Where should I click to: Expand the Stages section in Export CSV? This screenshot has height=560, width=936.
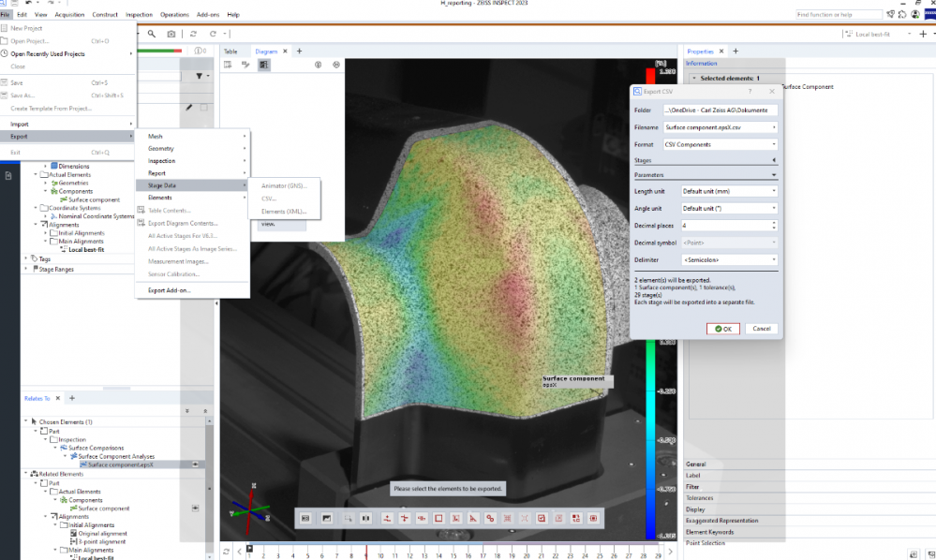coord(774,160)
